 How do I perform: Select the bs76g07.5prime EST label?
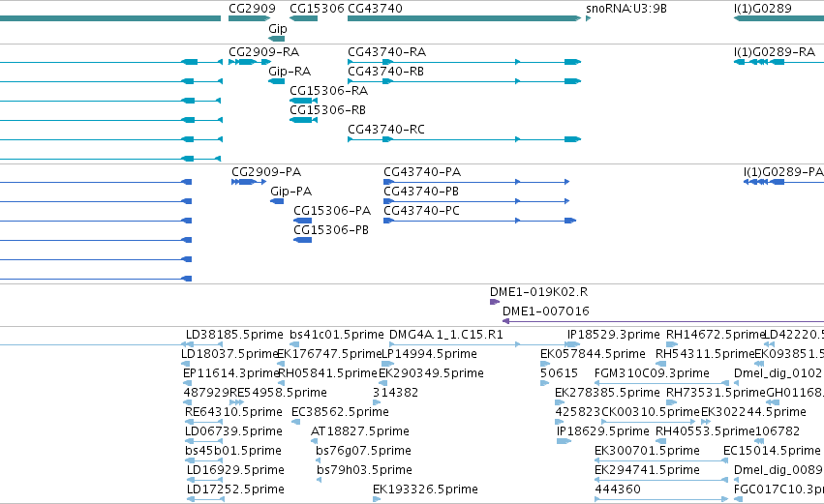[363, 452]
